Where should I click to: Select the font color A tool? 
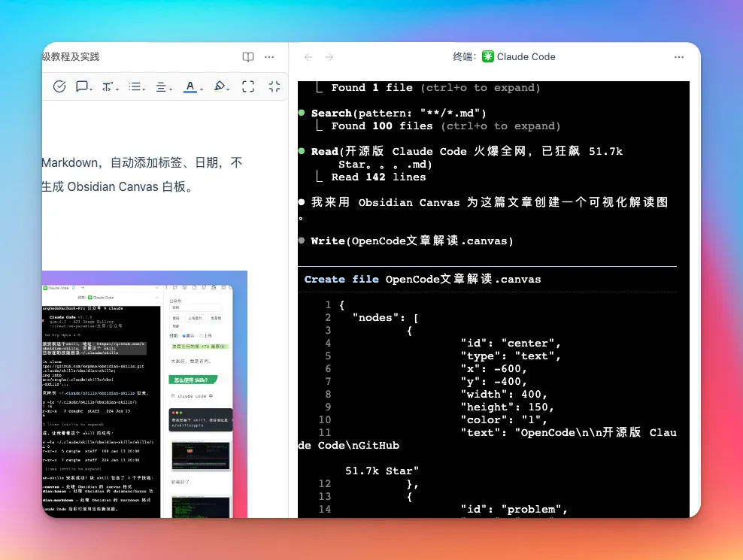(193, 86)
